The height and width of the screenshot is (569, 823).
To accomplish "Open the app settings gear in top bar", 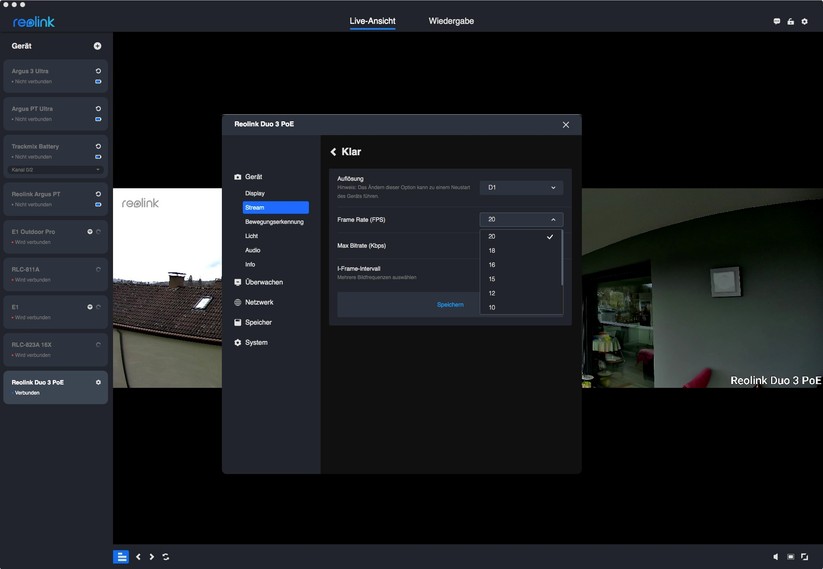I will pyautogui.click(x=804, y=21).
